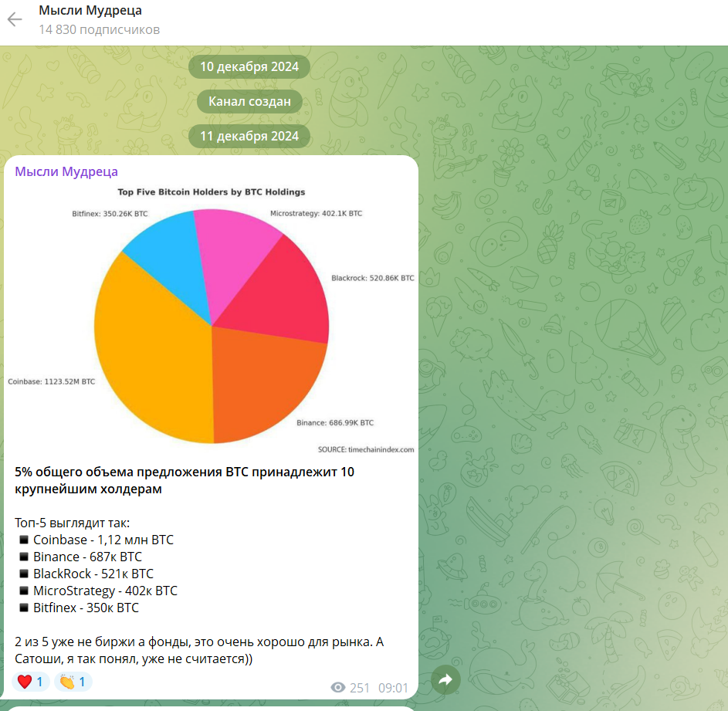Share post with the forward arrow button
Image resolution: width=728 pixels, height=711 pixels.
point(445,680)
